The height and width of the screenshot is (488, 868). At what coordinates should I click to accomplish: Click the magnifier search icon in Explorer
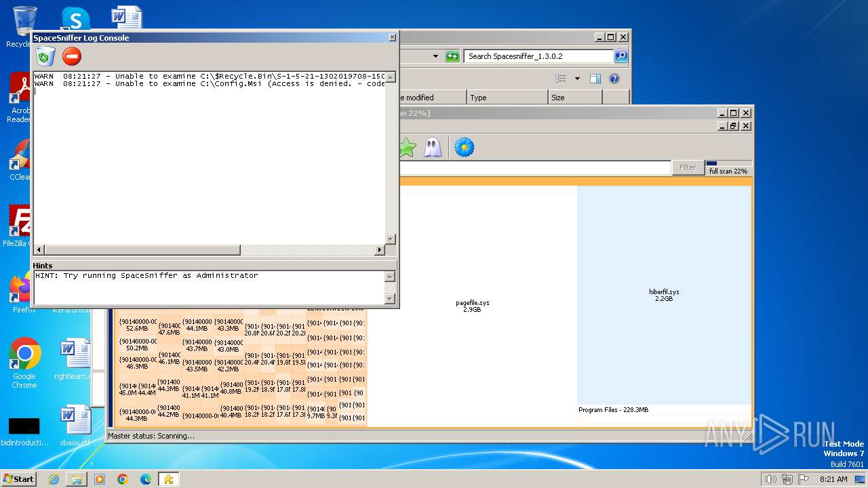click(x=620, y=56)
